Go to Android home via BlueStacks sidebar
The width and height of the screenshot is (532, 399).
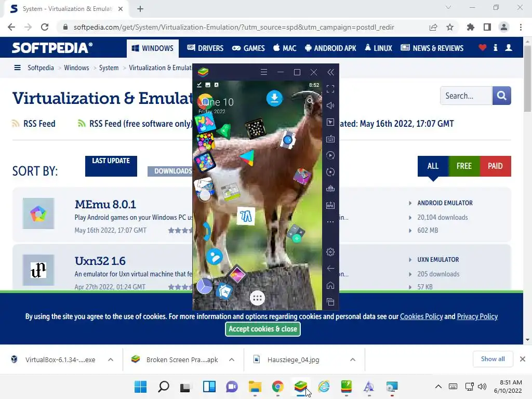pos(330,285)
